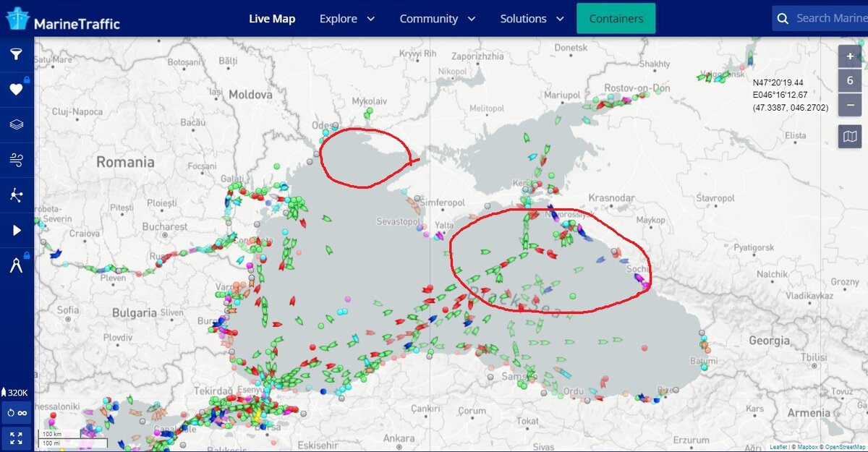Expand the Explore menu
The width and height of the screenshot is (868, 452).
(x=347, y=19)
